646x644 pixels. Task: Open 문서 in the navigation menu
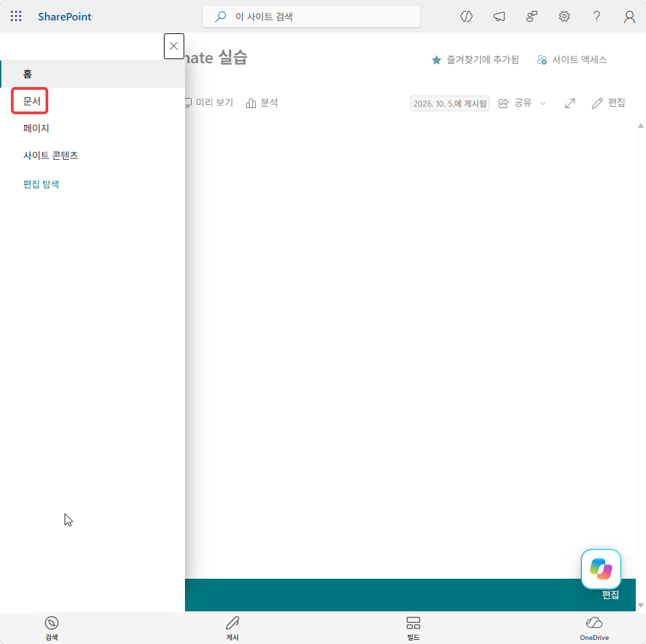click(x=32, y=101)
